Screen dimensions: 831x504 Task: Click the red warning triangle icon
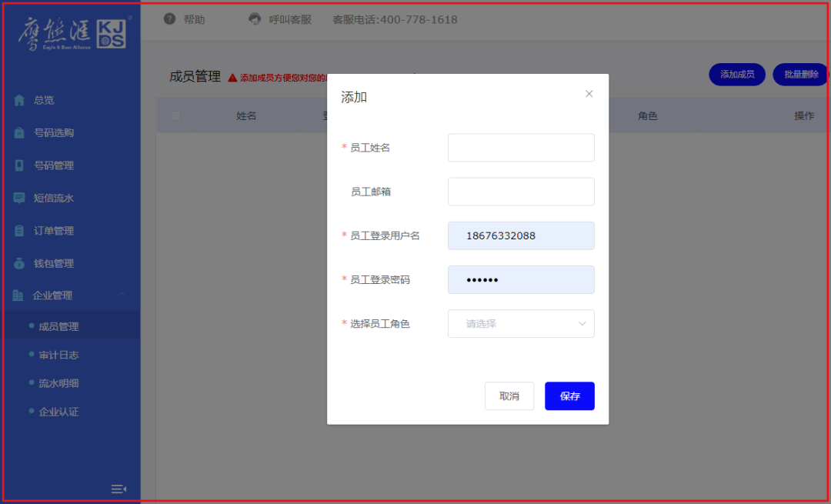pyautogui.click(x=232, y=78)
